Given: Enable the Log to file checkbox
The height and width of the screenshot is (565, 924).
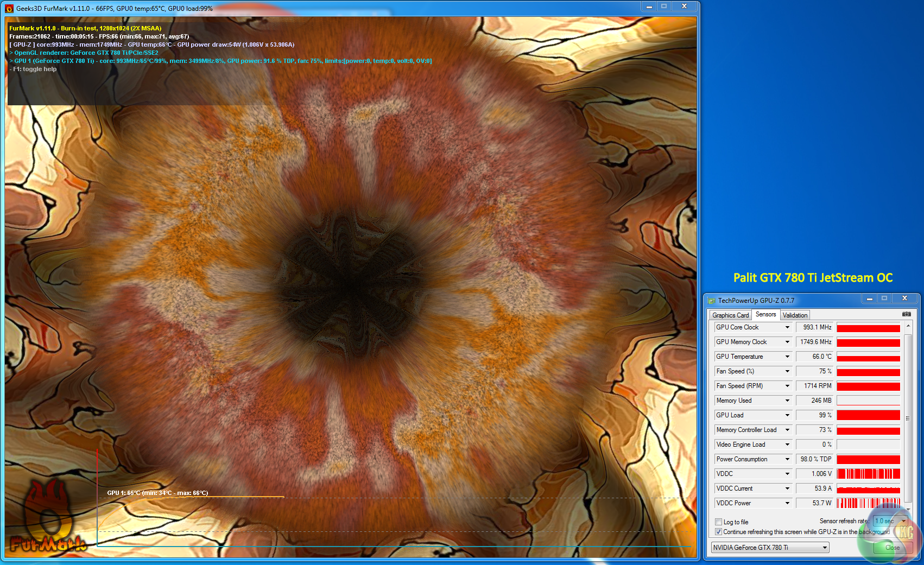Looking at the screenshot, I should 718,522.
